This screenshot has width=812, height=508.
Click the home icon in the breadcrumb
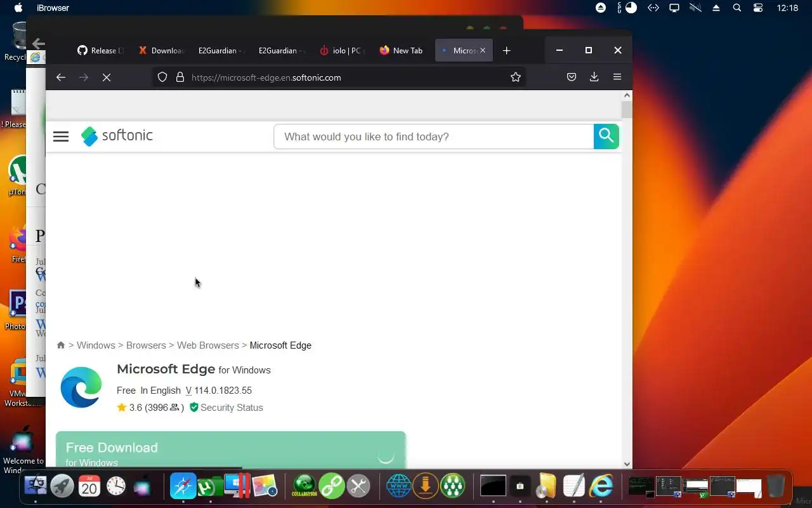(61, 345)
